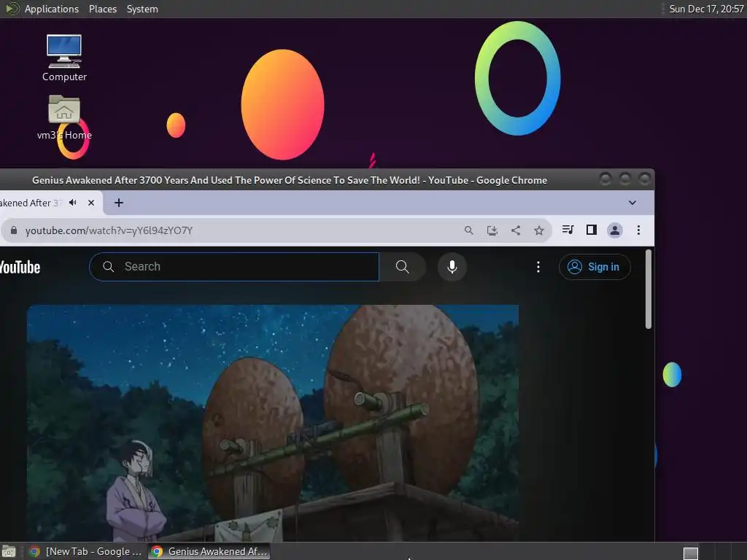Image resolution: width=747 pixels, height=560 pixels.
Task: Switch to Genius Awakened taskbar window
Action: tap(209, 551)
